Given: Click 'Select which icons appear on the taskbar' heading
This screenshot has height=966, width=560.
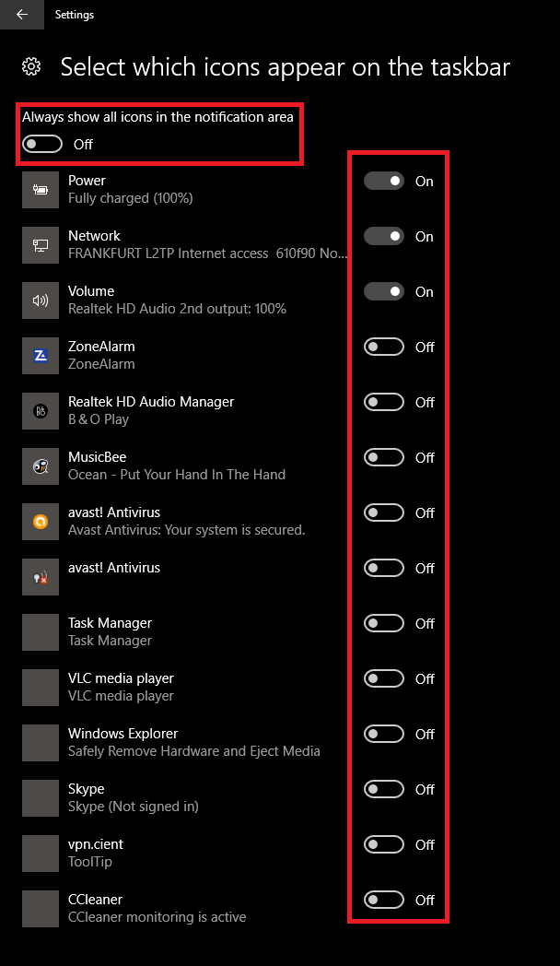Looking at the screenshot, I should pos(286,67).
